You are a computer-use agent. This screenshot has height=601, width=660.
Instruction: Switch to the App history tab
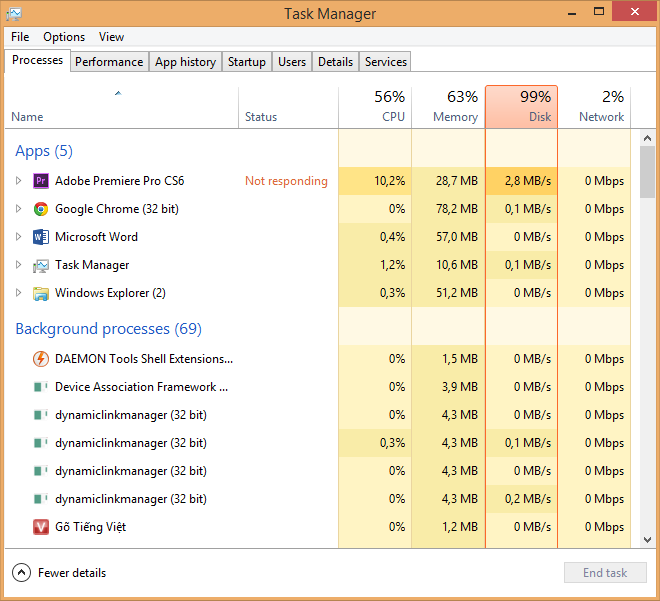pyautogui.click(x=186, y=62)
